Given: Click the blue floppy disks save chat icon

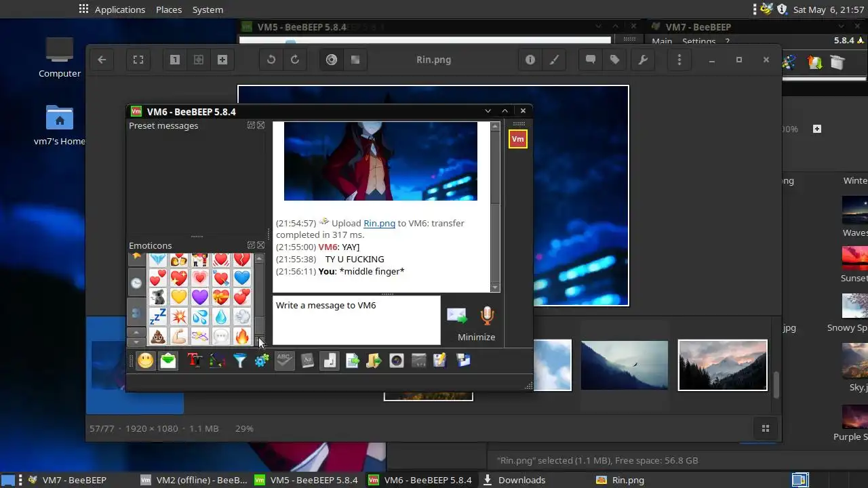Looking at the screenshot, I should coord(463,361).
